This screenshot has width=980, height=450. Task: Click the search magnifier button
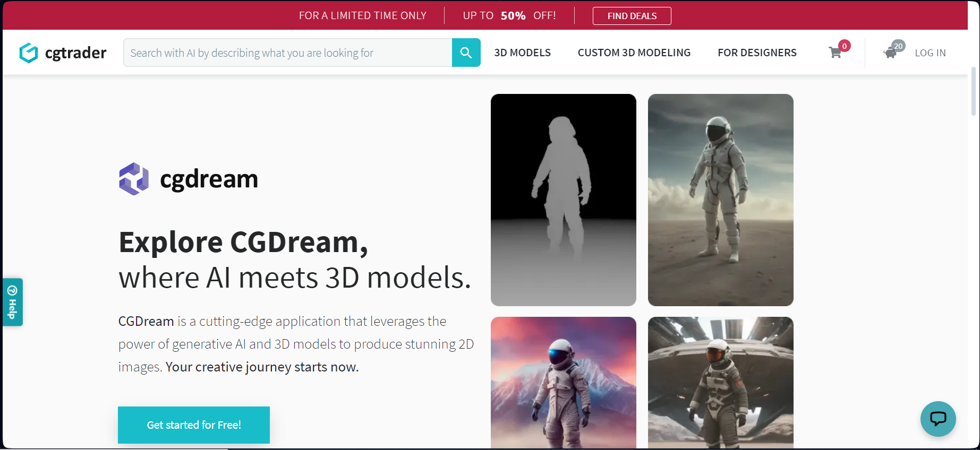[466, 53]
